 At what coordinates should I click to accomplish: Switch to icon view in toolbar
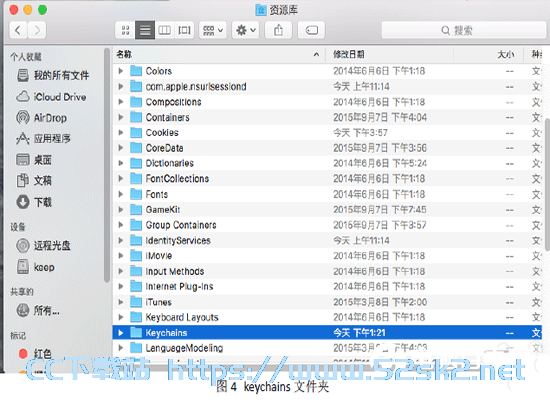[125, 31]
